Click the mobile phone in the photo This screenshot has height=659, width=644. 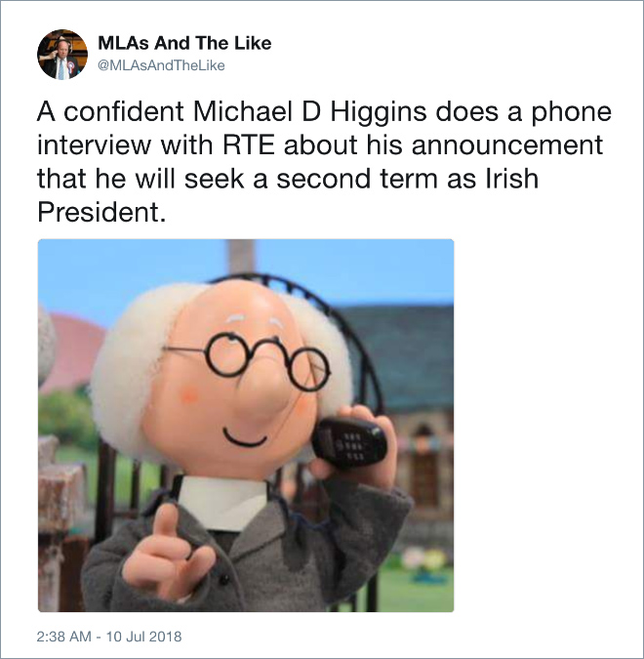(x=349, y=442)
